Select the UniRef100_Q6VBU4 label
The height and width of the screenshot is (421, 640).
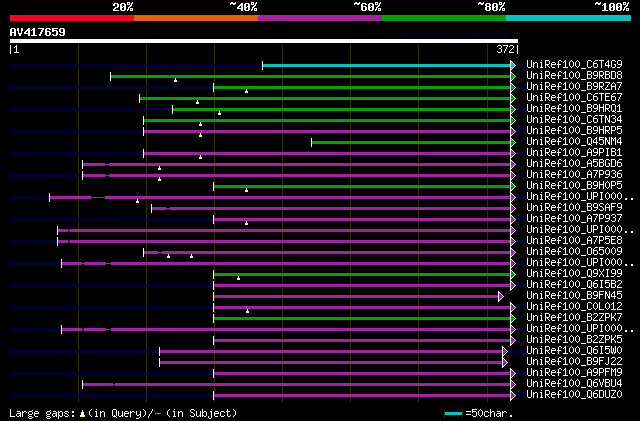pyautogui.click(x=574, y=384)
